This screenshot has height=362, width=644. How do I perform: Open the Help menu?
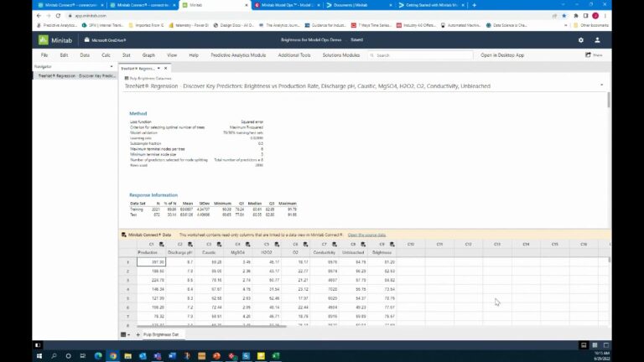click(194, 55)
